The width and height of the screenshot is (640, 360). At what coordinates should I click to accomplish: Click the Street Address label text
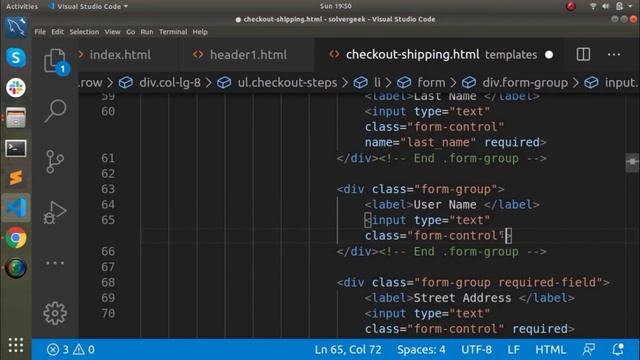click(x=462, y=298)
